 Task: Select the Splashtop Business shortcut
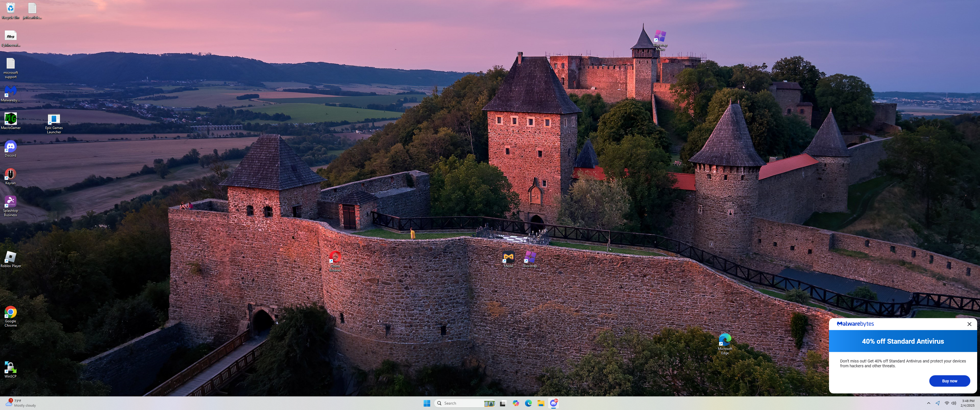[x=10, y=202]
